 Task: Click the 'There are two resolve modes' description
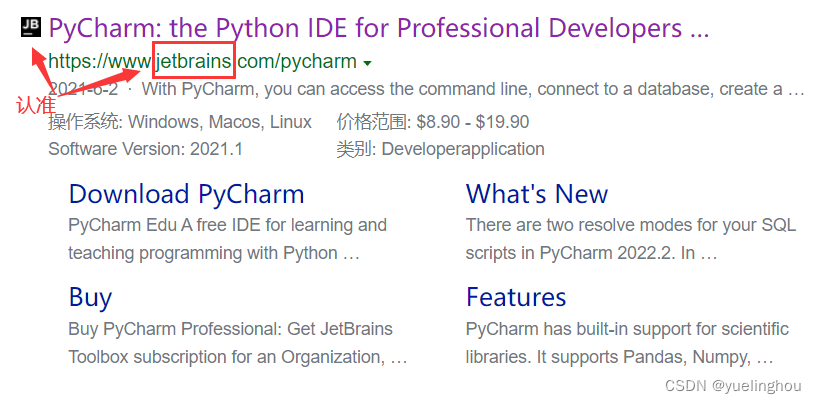click(631, 239)
